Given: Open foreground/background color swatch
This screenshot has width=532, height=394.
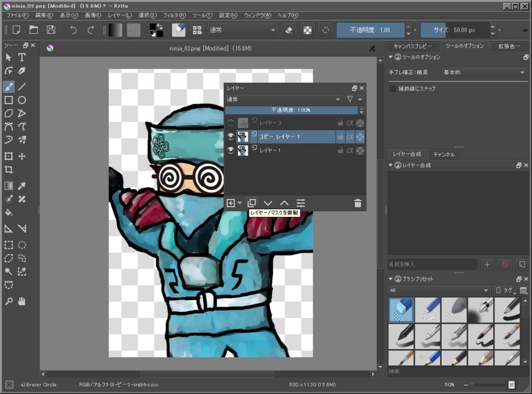Looking at the screenshot, I should coord(156,30).
